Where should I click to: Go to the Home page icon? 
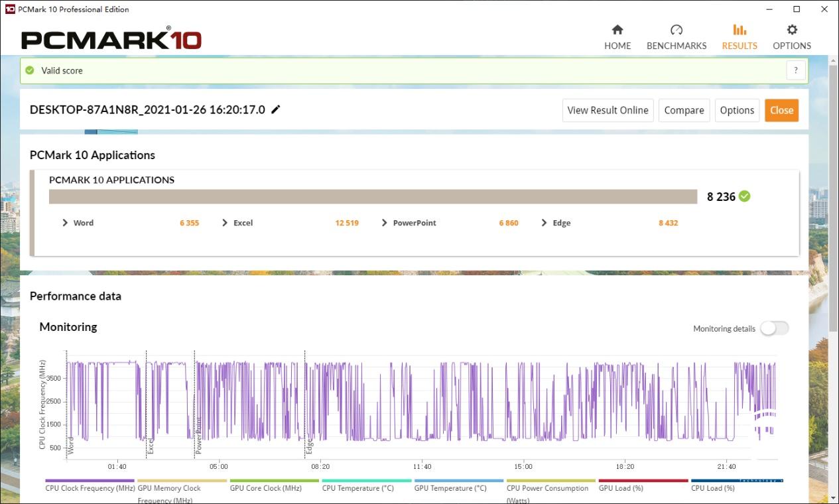pyautogui.click(x=617, y=30)
